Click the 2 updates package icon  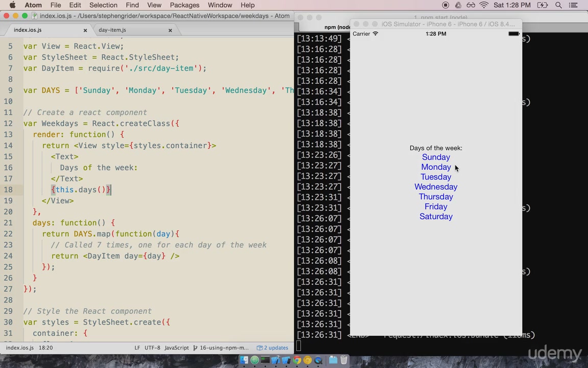(x=272, y=348)
